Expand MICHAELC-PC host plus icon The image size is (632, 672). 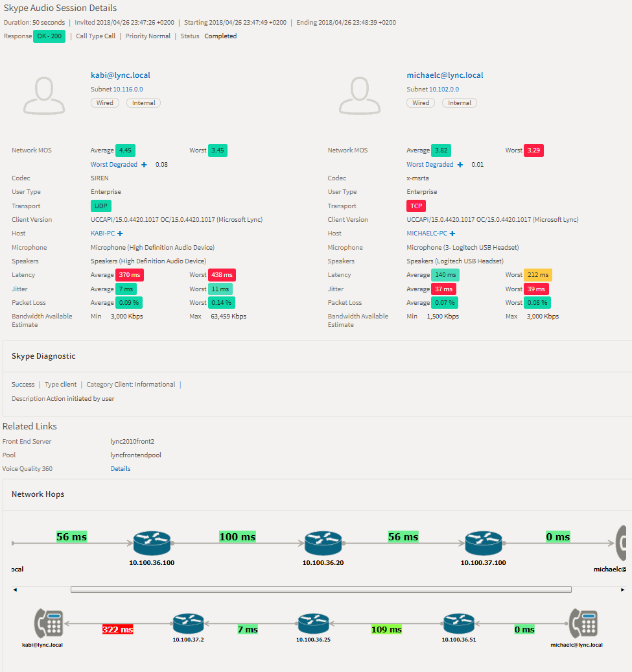point(452,234)
